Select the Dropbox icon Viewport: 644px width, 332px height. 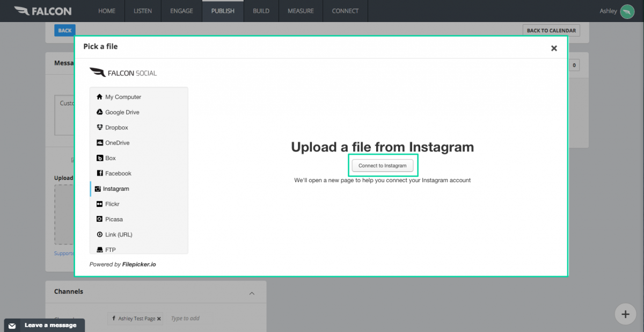click(99, 128)
